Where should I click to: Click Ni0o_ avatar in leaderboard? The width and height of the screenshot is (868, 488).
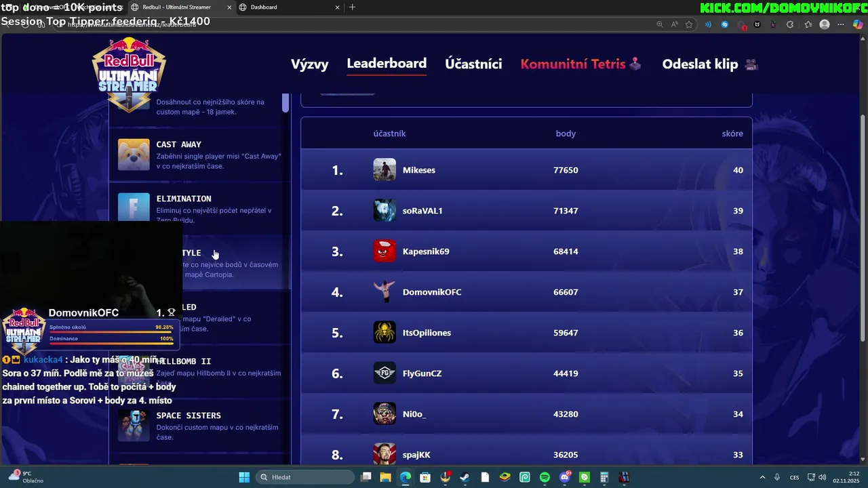[x=384, y=413]
